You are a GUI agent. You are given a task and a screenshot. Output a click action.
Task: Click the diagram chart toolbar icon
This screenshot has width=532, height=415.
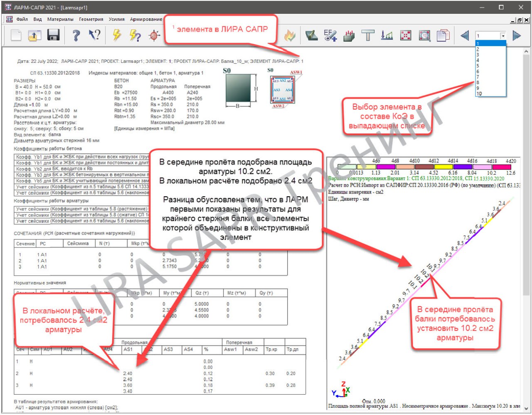tap(387, 35)
